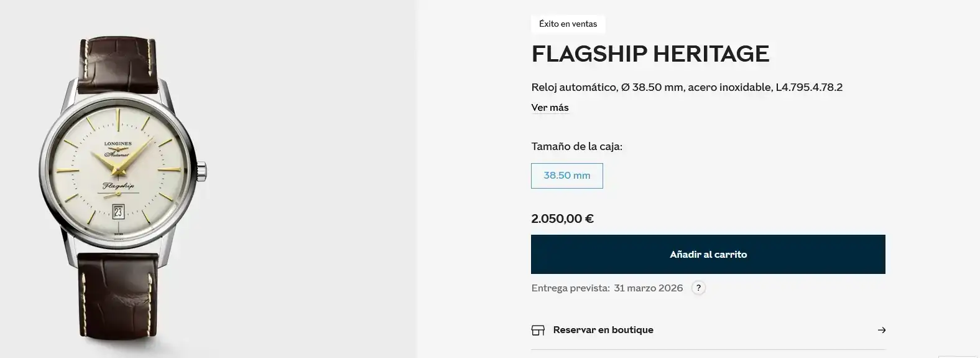Viewport: 980px width, 358px height.
Task: Click the FLAGSHIP HERITAGE product title
Action: pos(650,54)
